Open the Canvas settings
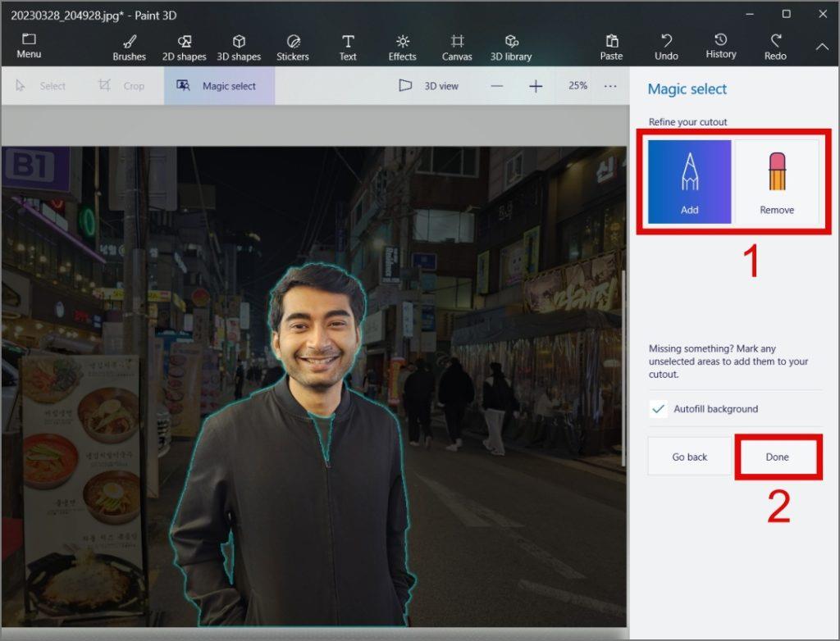 pyautogui.click(x=457, y=48)
